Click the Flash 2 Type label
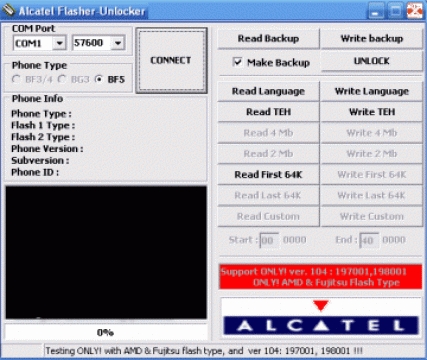427x360 pixels. (x=43, y=137)
